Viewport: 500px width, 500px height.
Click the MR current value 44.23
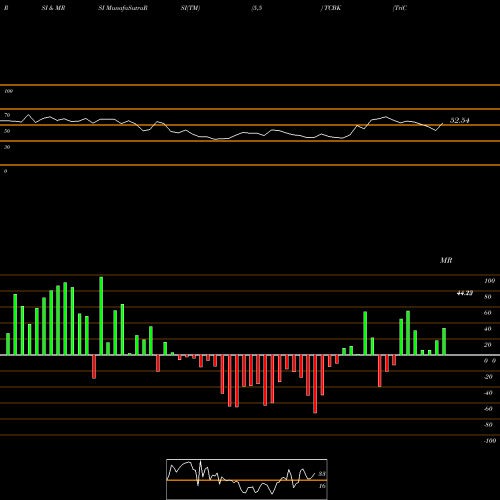[x=465, y=293]
